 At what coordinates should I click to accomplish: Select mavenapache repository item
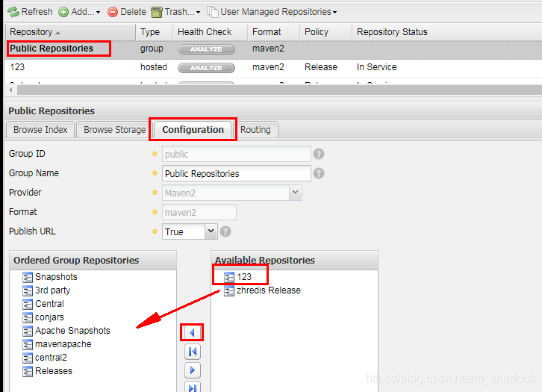(x=63, y=344)
